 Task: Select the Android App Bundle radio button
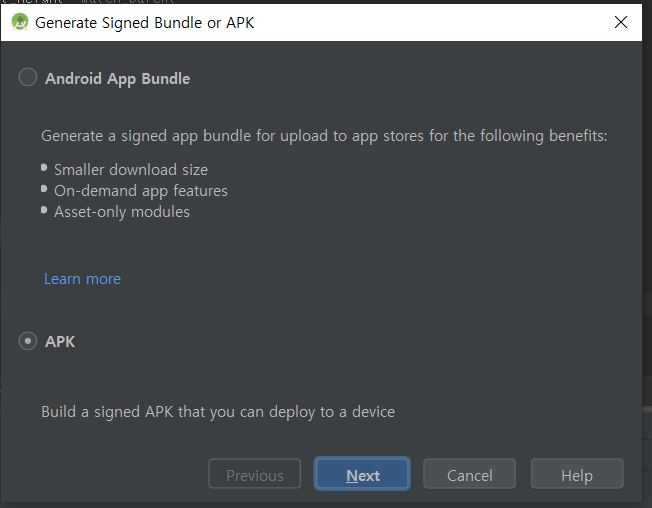pos(28,77)
